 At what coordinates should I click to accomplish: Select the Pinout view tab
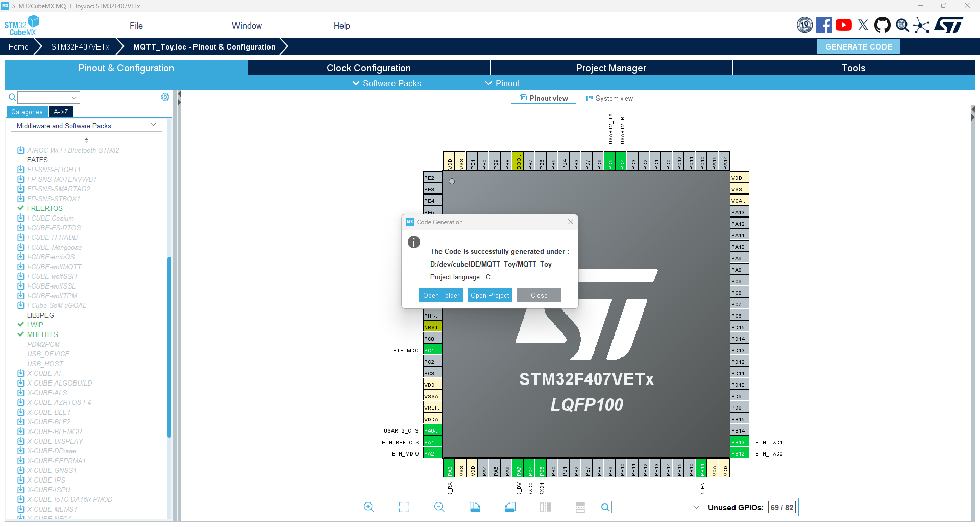[544, 98]
